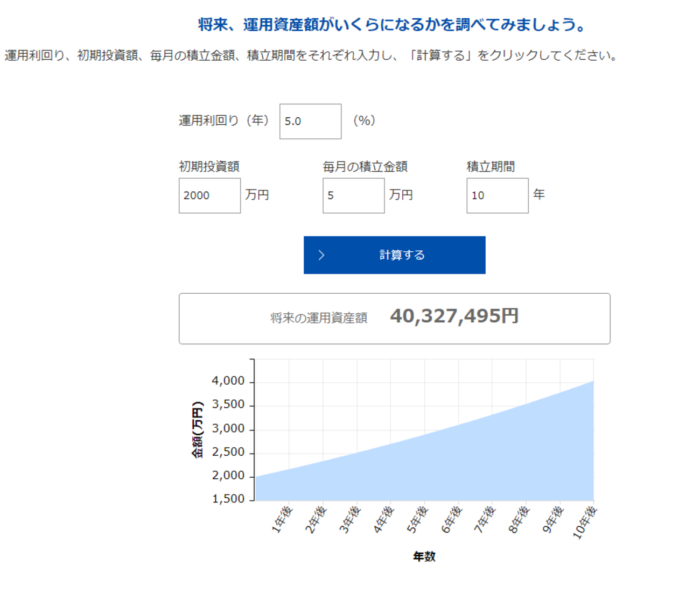
Task: Click the 40,327,495円 result amount
Action: tap(454, 316)
